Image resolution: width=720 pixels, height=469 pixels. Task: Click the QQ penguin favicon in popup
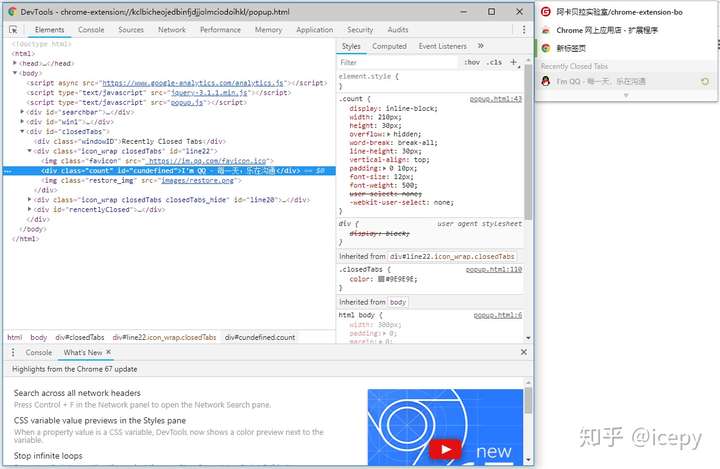pos(546,81)
